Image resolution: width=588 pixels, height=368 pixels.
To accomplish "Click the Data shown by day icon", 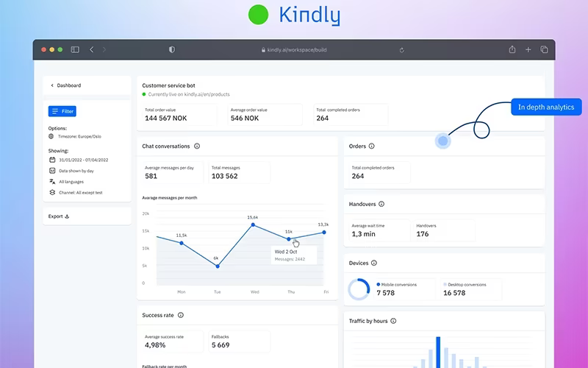I will (52, 171).
